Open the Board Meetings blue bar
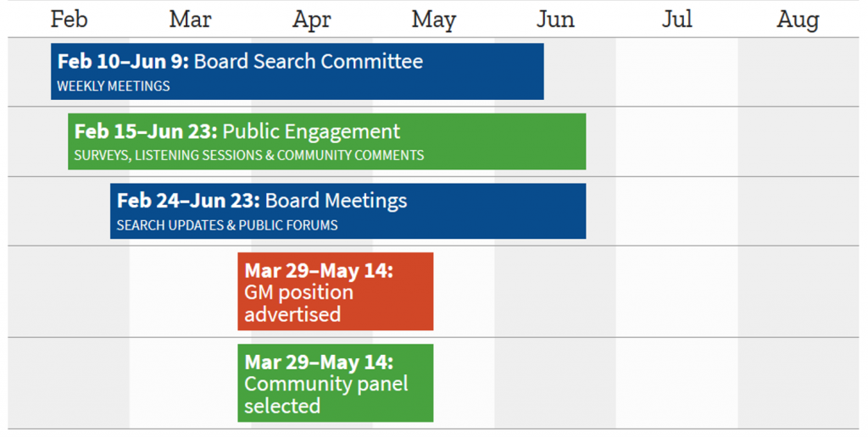 click(x=348, y=211)
